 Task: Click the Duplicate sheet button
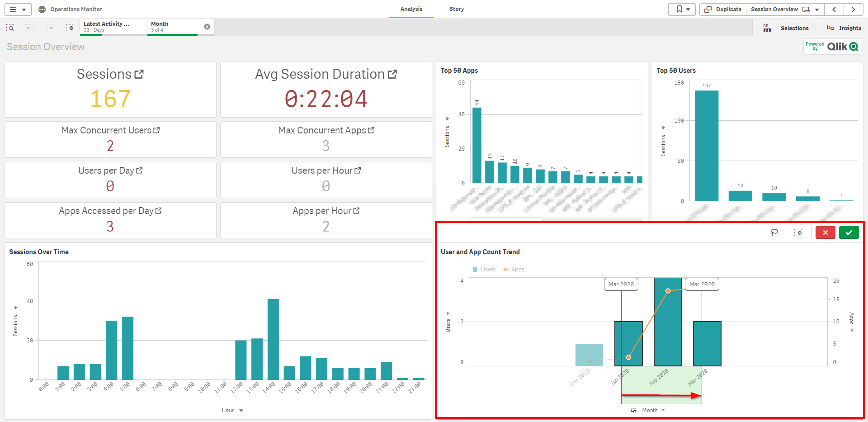click(x=723, y=9)
